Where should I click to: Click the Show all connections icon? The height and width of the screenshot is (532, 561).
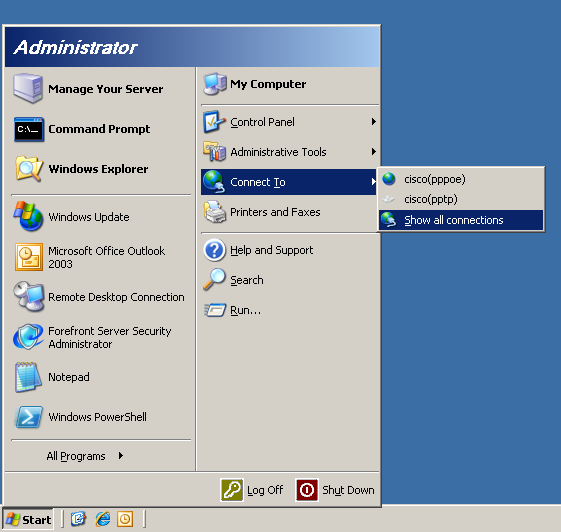(389, 220)
